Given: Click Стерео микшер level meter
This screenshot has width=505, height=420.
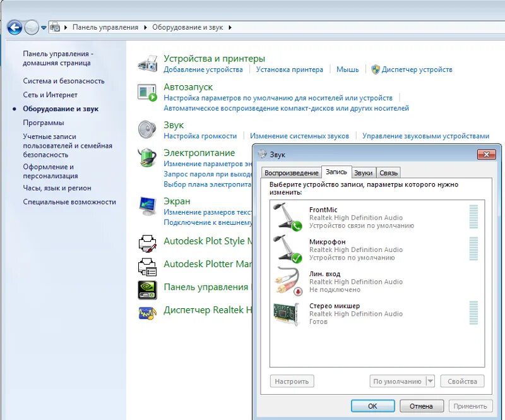Looking at the screenshot, I should (x=473, y=313).
